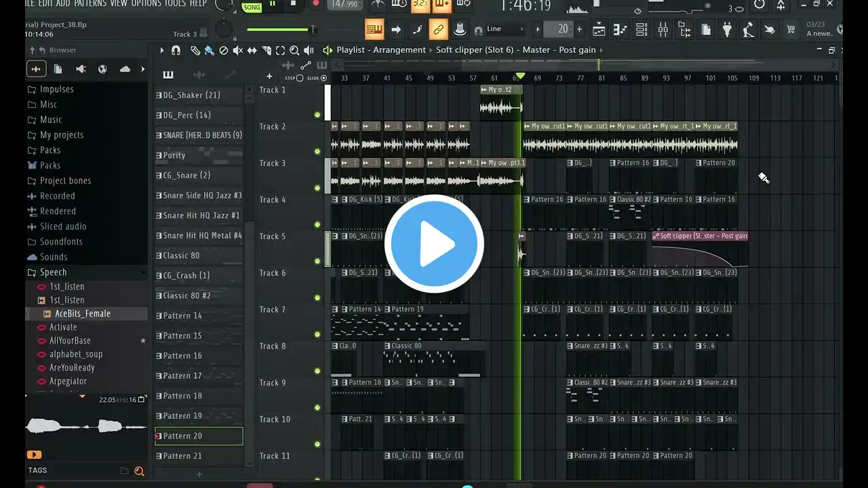Click the record button

click(315, 3)
